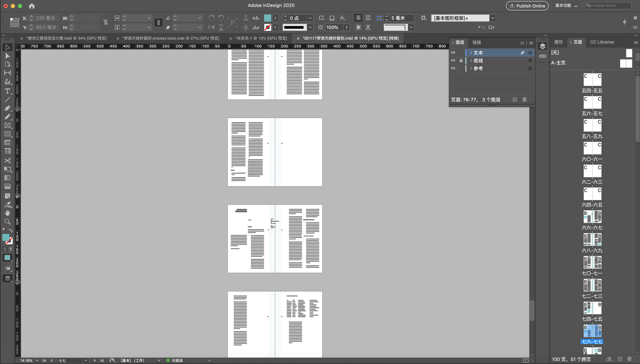The image size is (640, 364).
Task: Select the Direct Selection tool
Action: coord(7,56)
